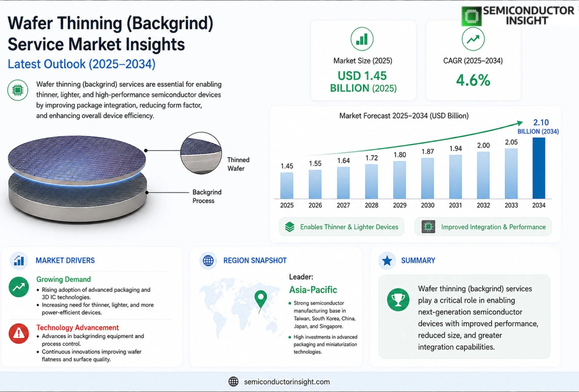This screenshot has width=579, height=392.
Task: Click the bullet 'Rising adoption of advanced packaging'
Action: (96, 293)
